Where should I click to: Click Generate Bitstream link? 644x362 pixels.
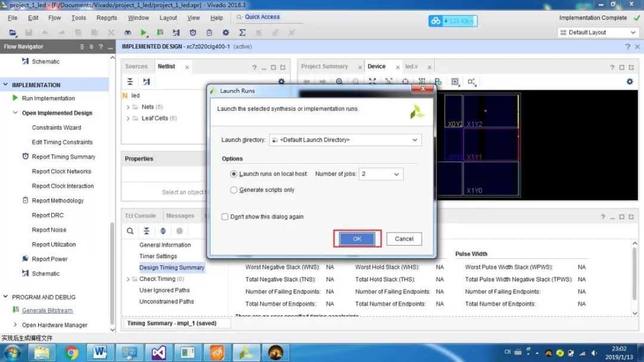(47, 311)
